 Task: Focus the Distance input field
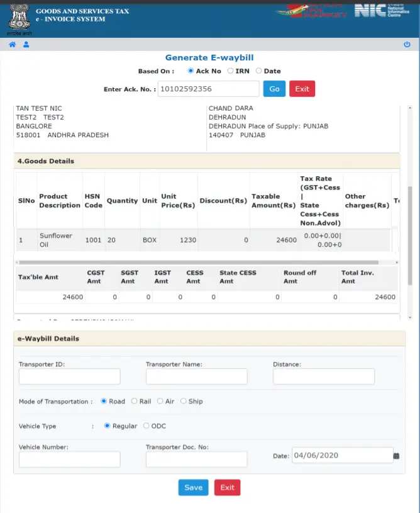(x=323, y=376)
